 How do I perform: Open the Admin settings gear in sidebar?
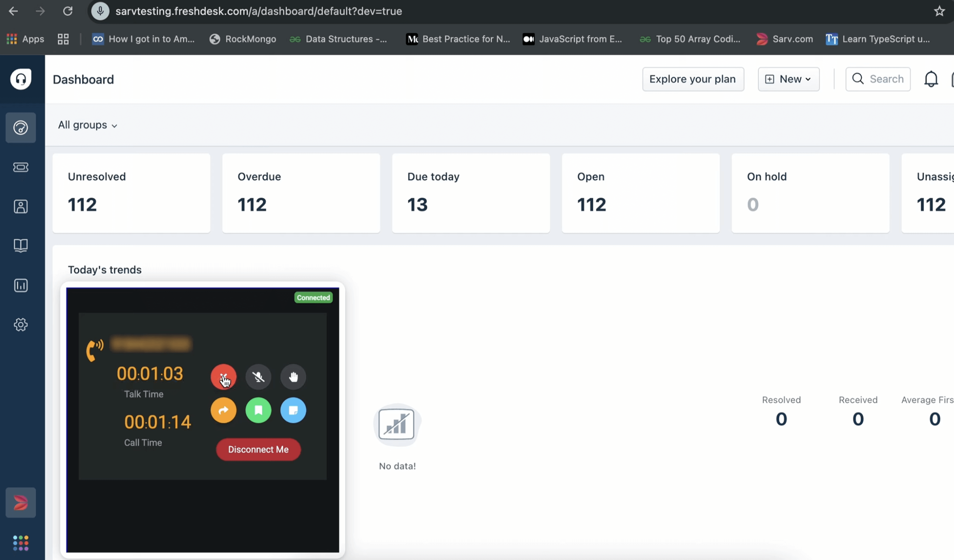tap(21, 325)
